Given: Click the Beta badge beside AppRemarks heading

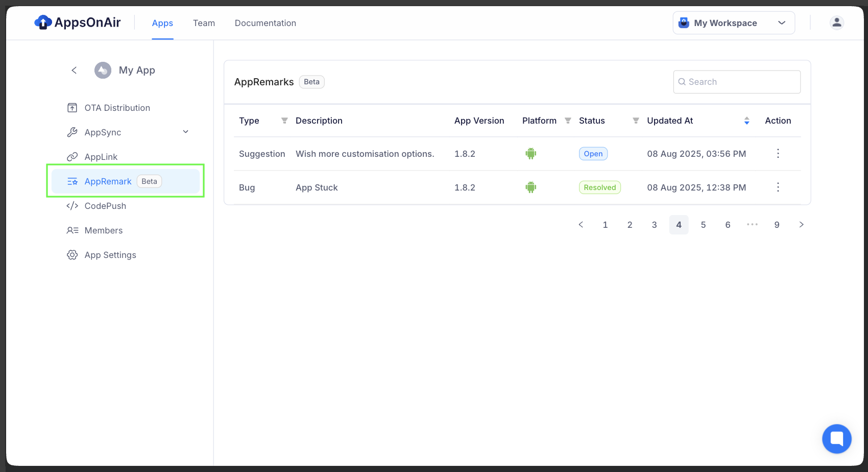Looking at the screenshot, I should point(311,82).
